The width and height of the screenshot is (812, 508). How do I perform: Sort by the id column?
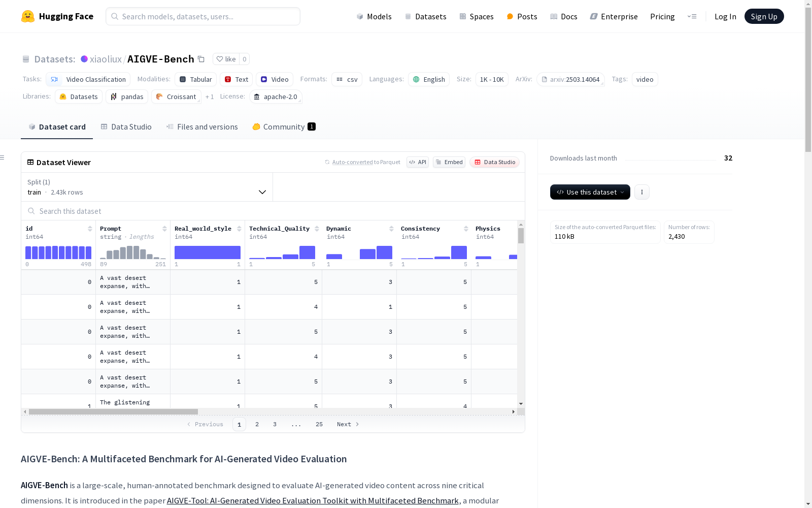(x=90, y=229)
